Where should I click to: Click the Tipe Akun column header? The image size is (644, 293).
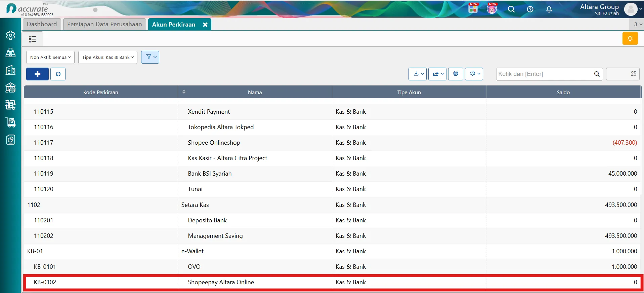point(409,92)
